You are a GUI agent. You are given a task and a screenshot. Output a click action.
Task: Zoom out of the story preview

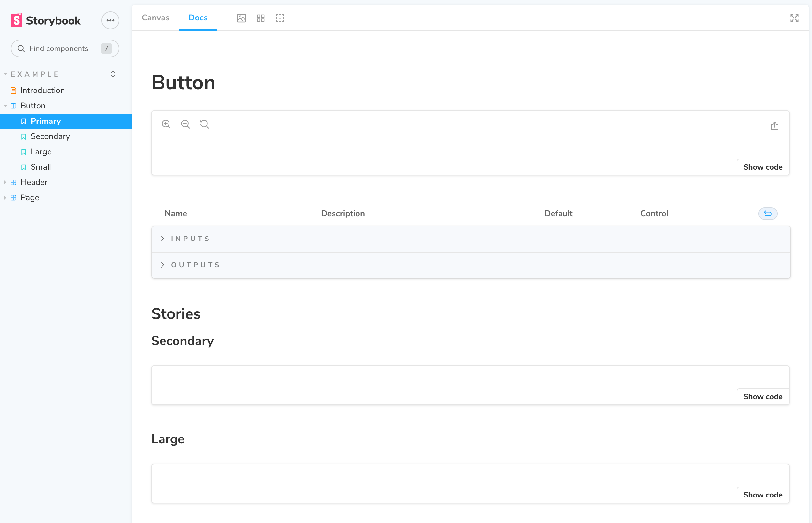pyautogui.click(x=185, y=124)
